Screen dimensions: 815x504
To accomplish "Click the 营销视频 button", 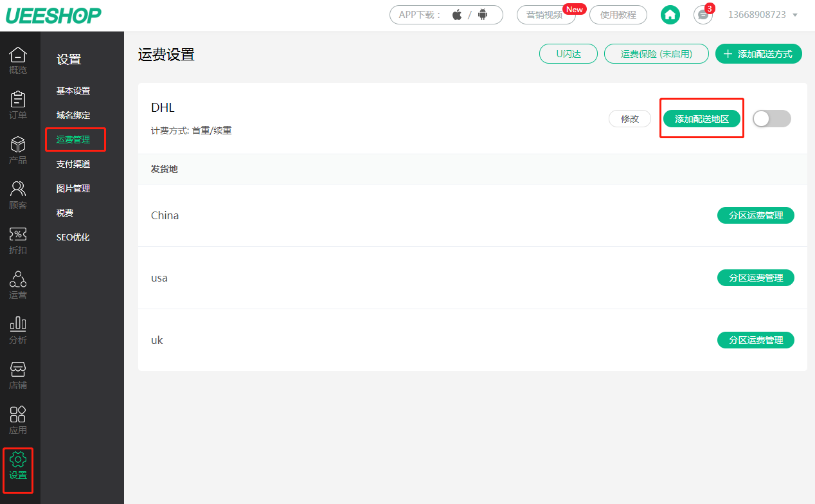I will click(x=546, y=15).
